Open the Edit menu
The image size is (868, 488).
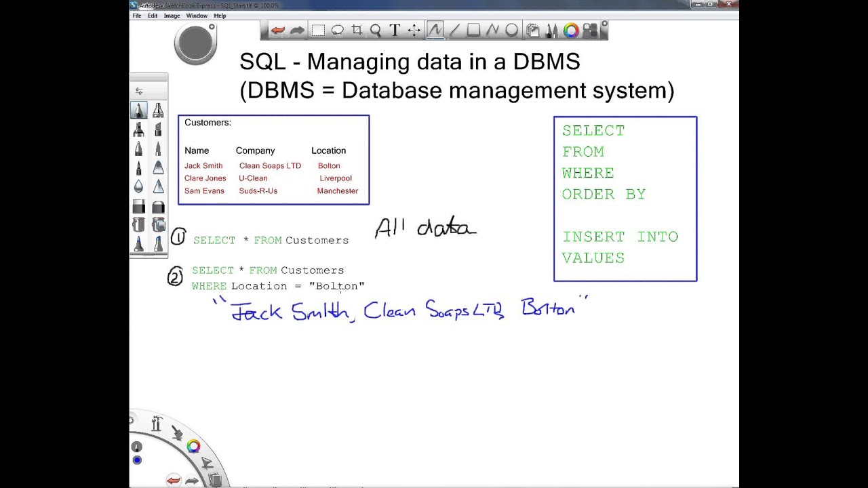[153, 16]
